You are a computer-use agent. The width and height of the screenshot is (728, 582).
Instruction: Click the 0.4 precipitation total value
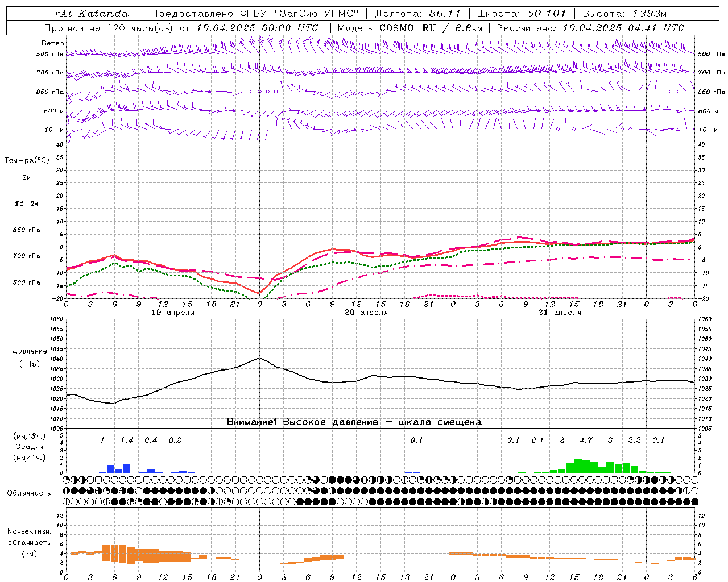(151, 440)
